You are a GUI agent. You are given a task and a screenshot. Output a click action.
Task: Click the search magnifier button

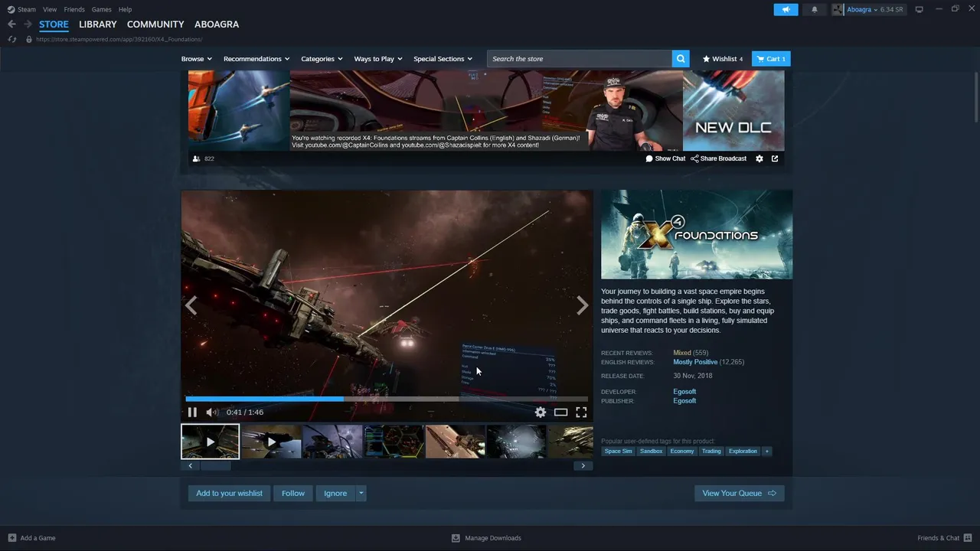[681, 58]
